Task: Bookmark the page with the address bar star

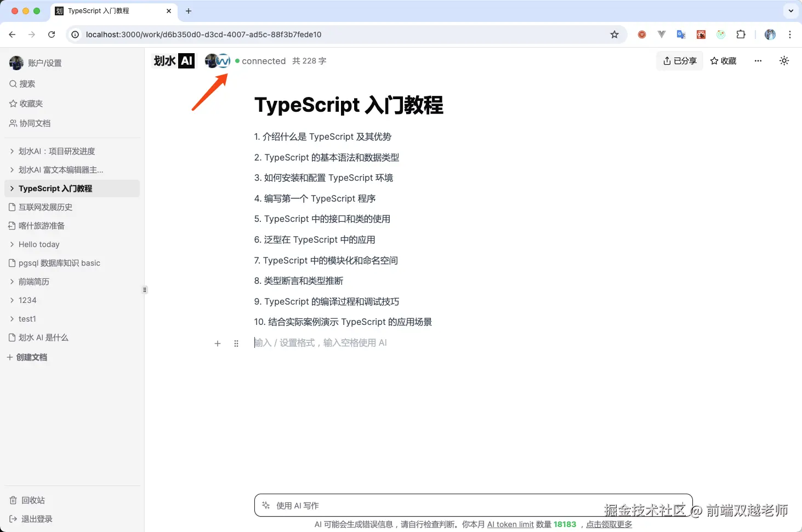Action: pos(614,34)
